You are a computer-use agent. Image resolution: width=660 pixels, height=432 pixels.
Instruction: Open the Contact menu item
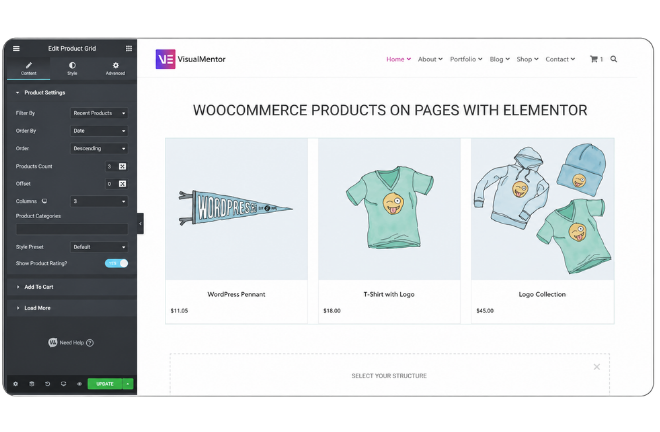coord(560,59)
